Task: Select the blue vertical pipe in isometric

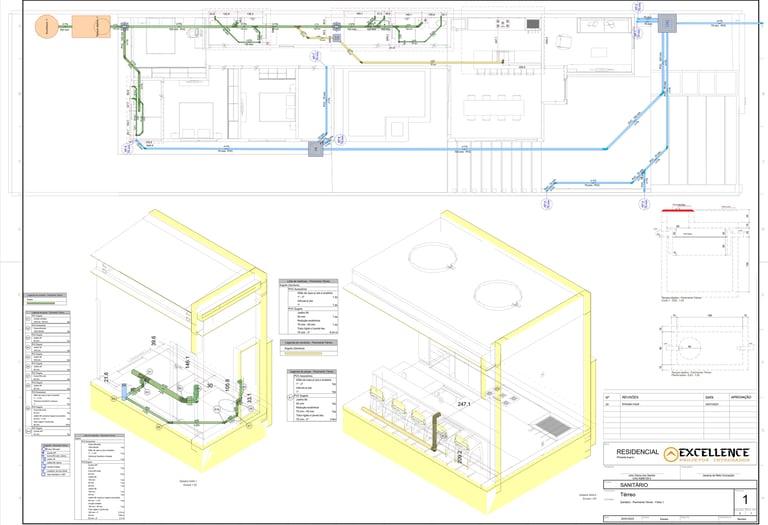Action: click(x=124, y=391)
